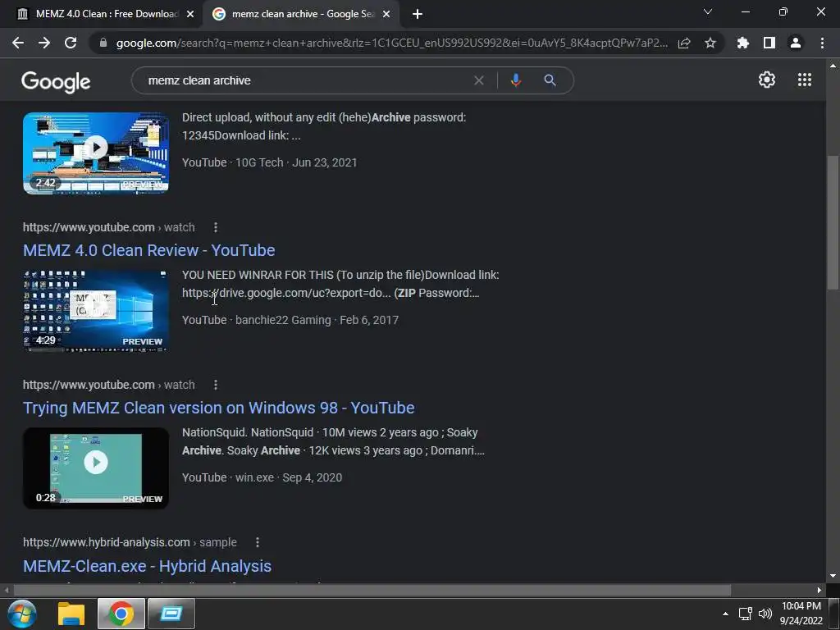Open the tab search chevron in title bar

coord(708,11)
